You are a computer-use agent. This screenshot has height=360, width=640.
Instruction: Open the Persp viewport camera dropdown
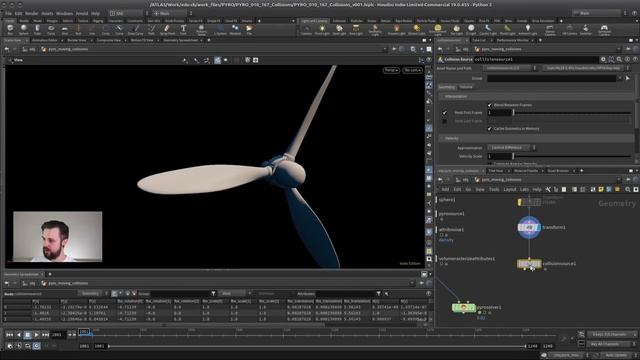(391, 70)
